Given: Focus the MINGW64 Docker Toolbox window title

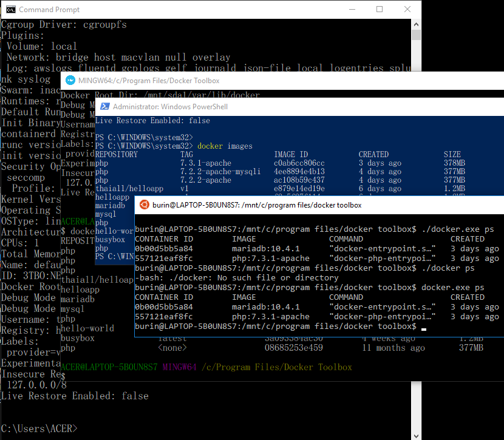Looking at the screenshot, I should (x=149, y=81).
